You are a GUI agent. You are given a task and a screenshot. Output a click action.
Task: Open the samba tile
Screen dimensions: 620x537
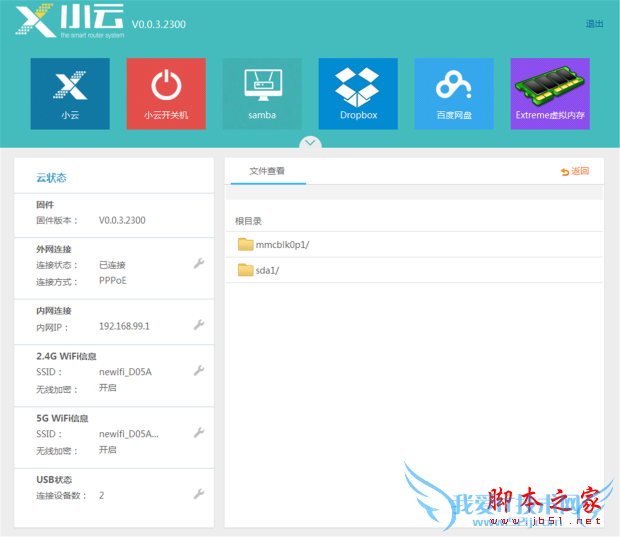pos(262,94)
